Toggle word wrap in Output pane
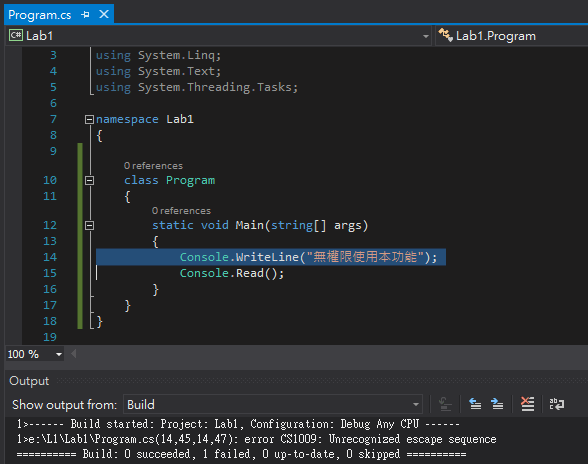 coord(556,404)
